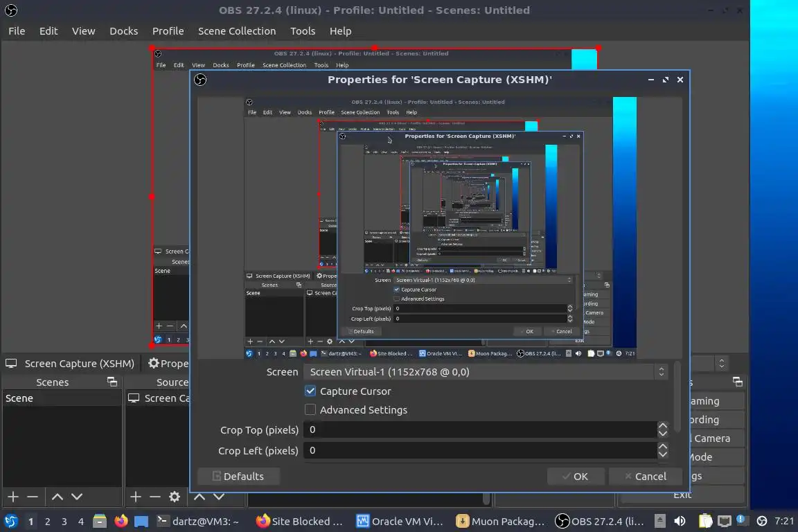Decrease Crop Top value with down arrow

point(663,434)
